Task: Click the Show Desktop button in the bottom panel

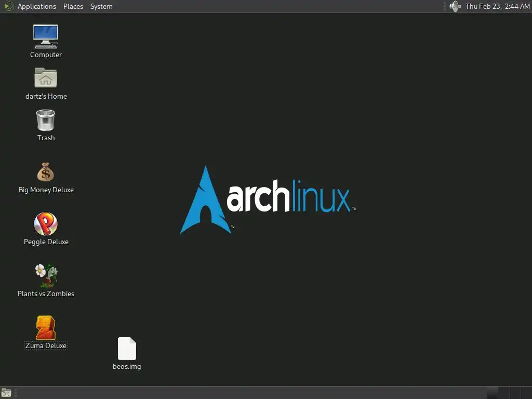Action: pyautogui.click(x=6, y=393)
